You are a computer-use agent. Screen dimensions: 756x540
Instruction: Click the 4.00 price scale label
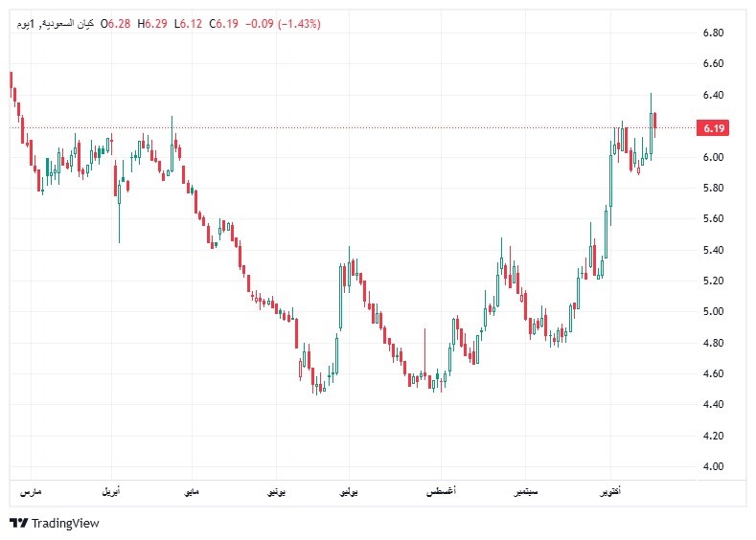713,466
